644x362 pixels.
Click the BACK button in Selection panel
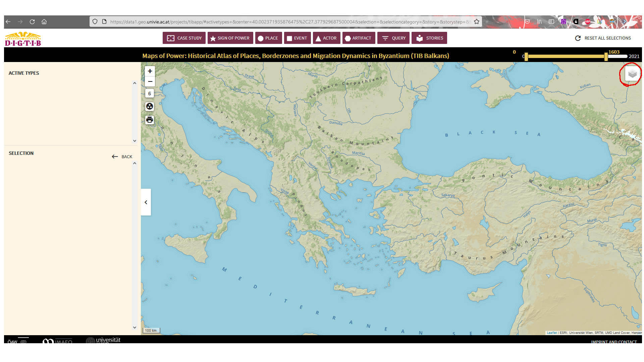point(122,157)
